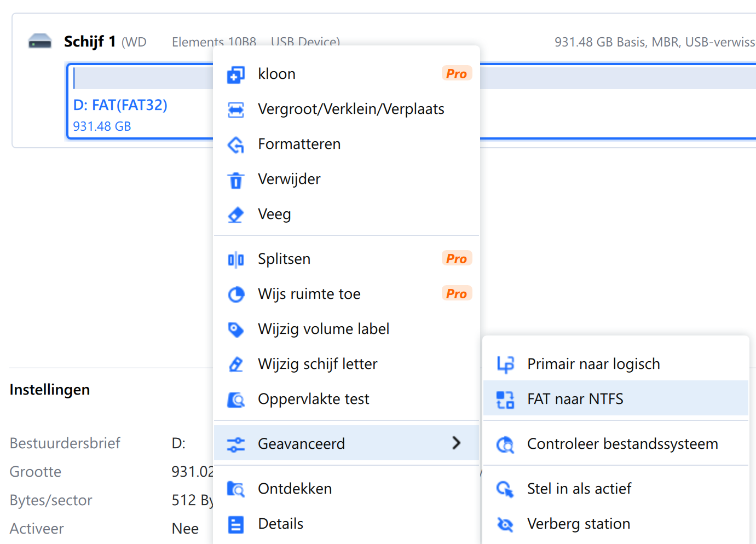Open Details from the context menu

(280, 524)
